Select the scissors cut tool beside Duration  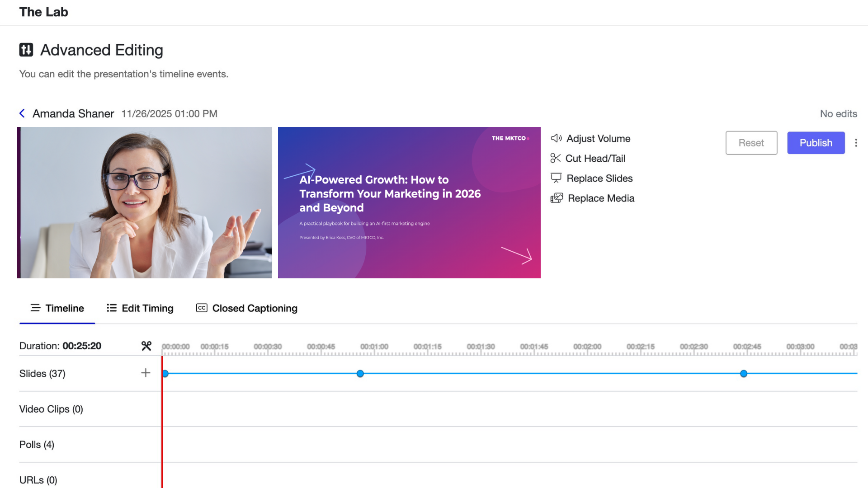tap(146, 346)
